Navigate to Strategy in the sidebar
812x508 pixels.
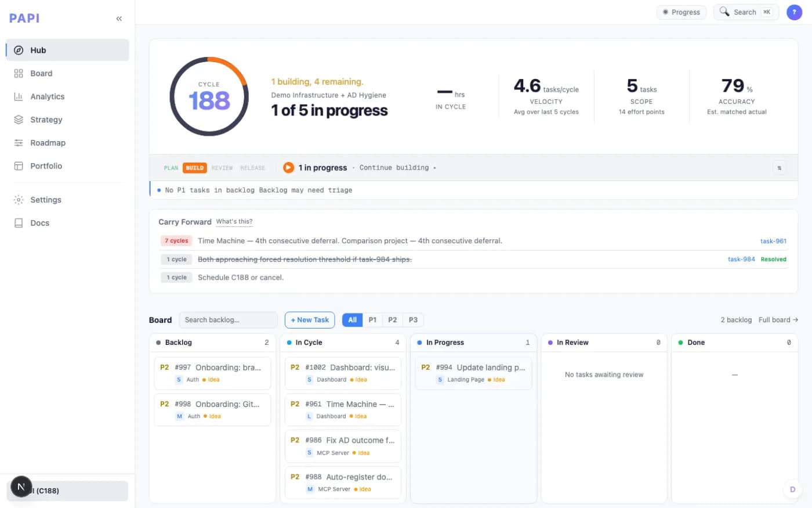click(67, 120)
